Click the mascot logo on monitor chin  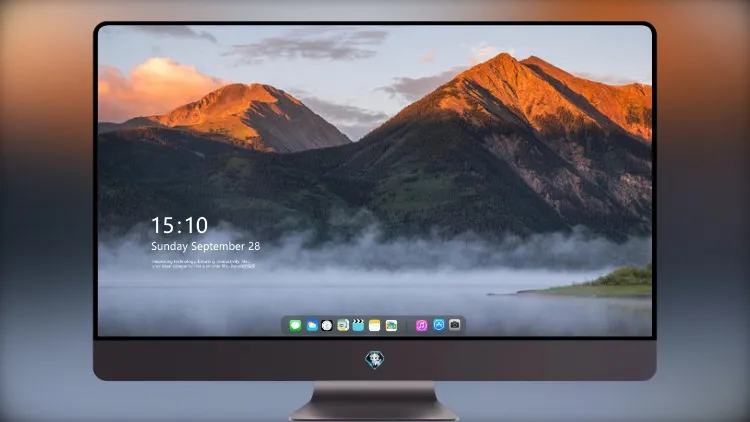coord(375,360)
